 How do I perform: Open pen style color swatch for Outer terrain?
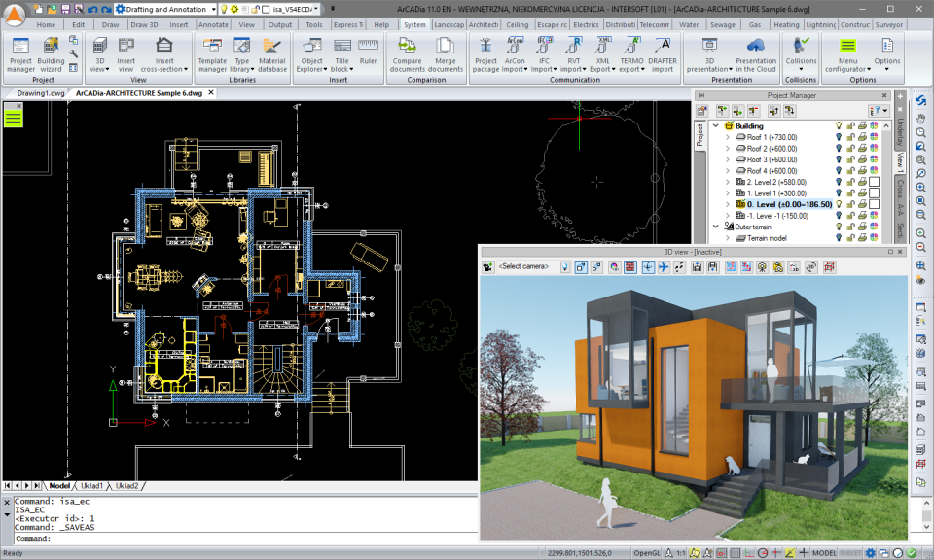(x=872, y=226)
